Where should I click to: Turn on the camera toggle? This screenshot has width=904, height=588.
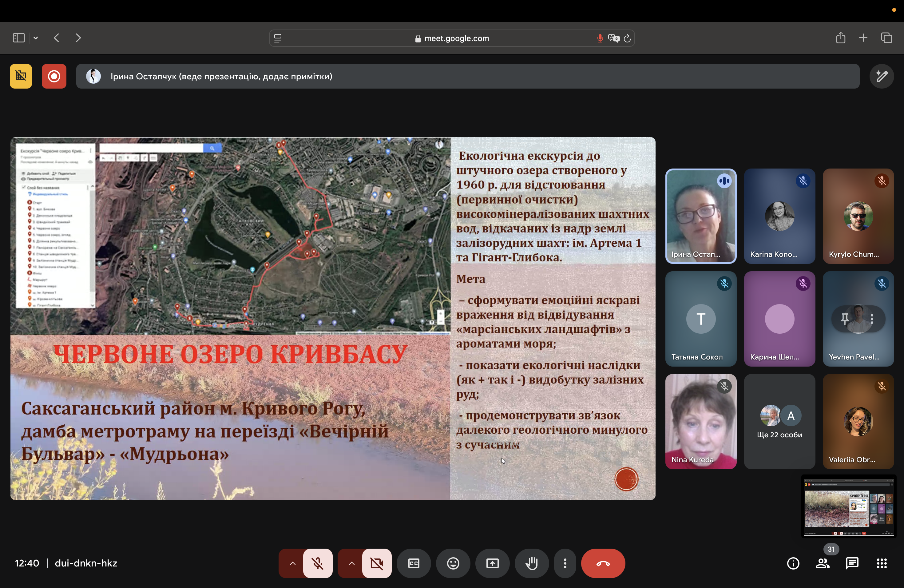(376, 563)
